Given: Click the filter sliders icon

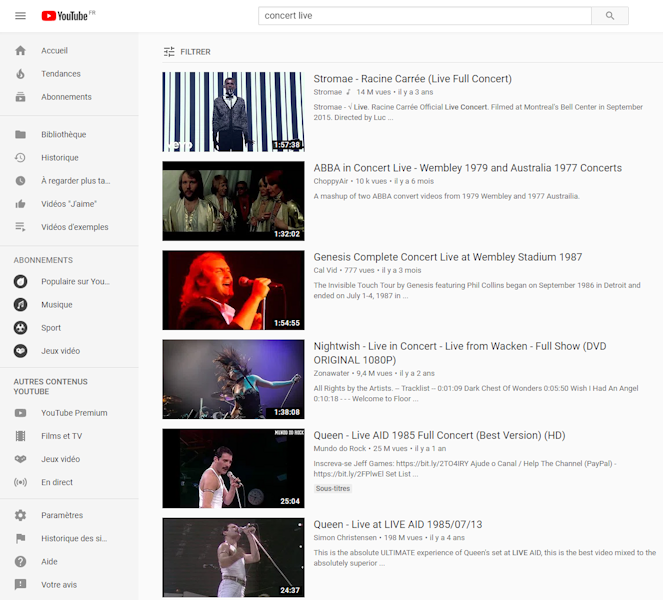Looking at the screenshot, I should [x=169, y=52].
